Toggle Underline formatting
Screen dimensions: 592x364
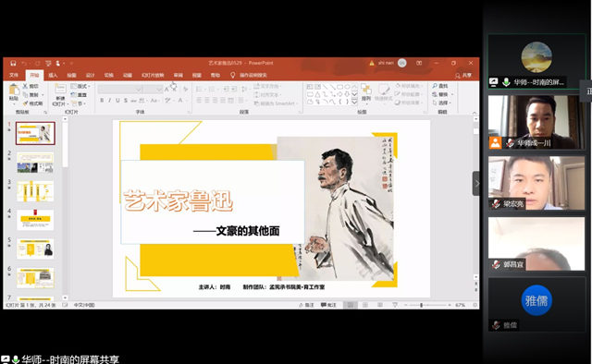117,101
